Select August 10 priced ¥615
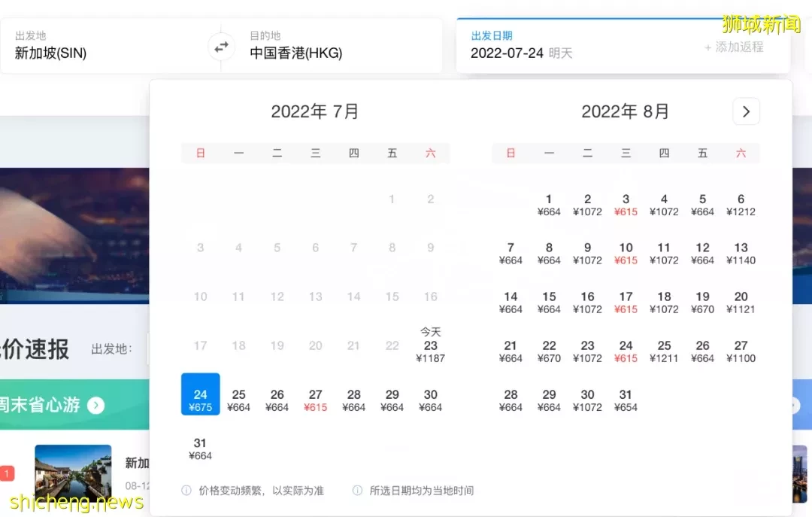Image resolution: width=812 pixels, height=517 pixels. coord(626,254)
